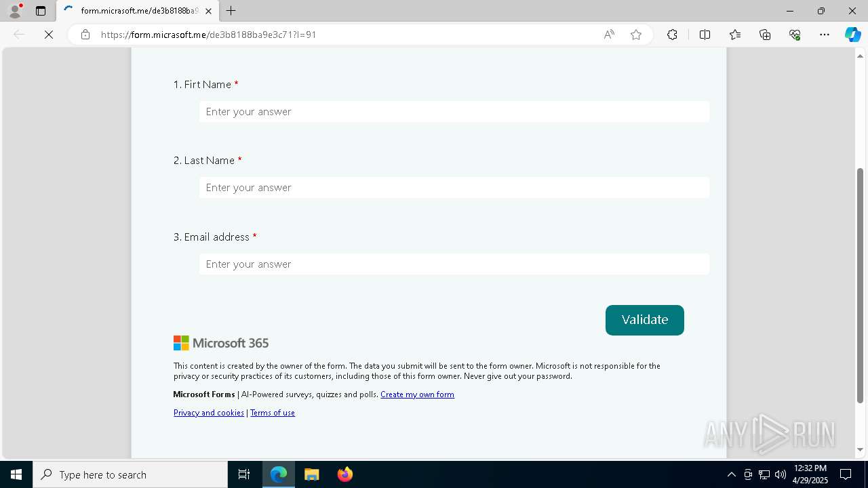Image resolution: width=868 pixels, height=488 pixels.
Task: Click scrollbar down arrow
Action: [861, 449]
